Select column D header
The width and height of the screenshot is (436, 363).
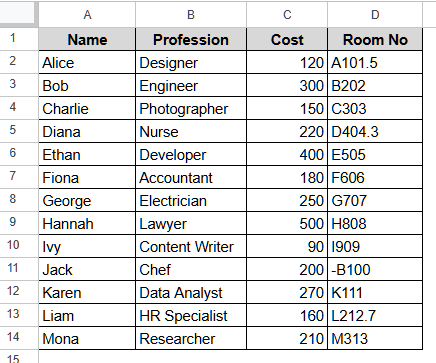pyautogui.click(x=375, y=15)
